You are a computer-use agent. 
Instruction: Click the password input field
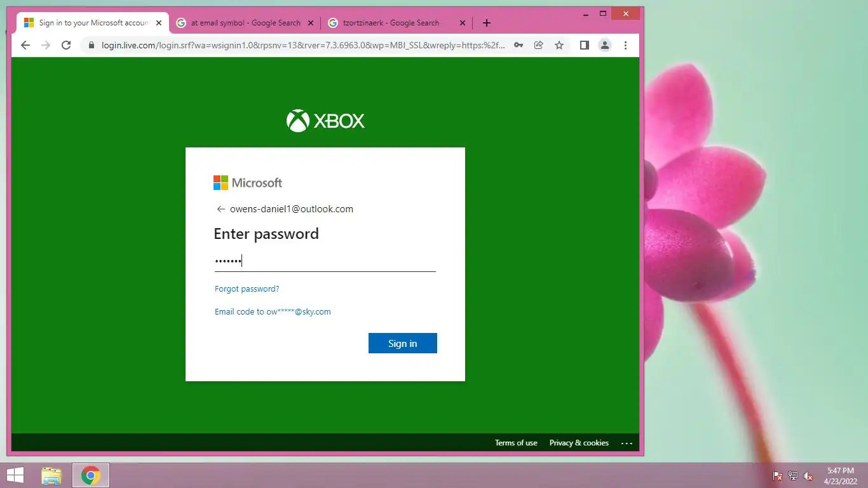(325, 261)
